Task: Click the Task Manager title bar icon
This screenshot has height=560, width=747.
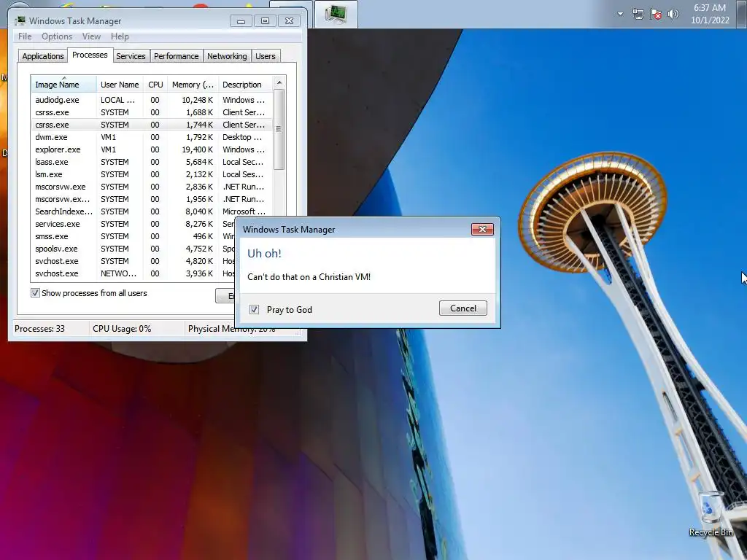Action: pos(20,21)
